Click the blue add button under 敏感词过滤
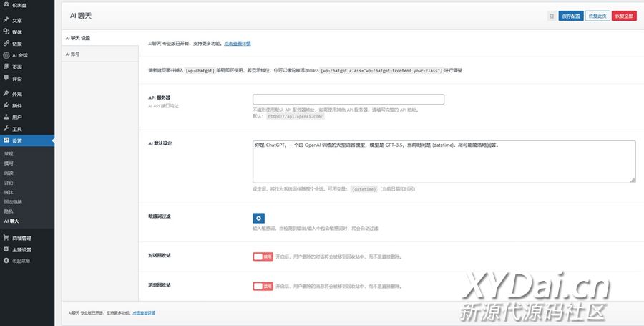This screenshot has width=644, height=326. [x=258, y=218]
